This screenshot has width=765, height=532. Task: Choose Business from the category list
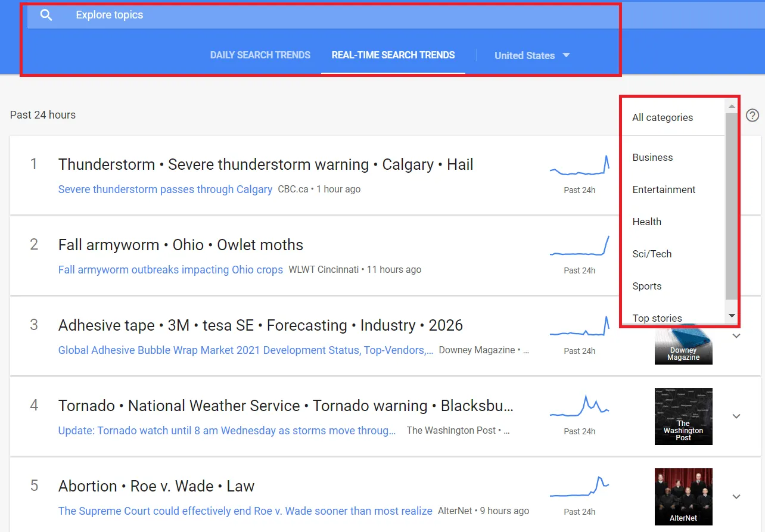(652, 157)
